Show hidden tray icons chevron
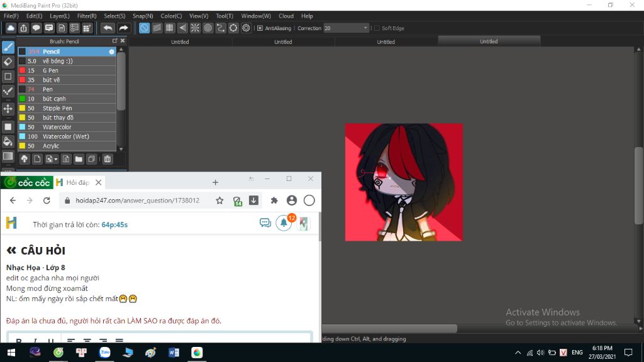 click(518, 353)
